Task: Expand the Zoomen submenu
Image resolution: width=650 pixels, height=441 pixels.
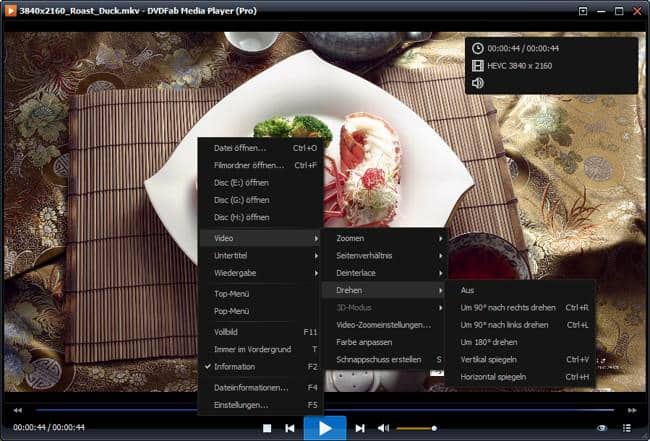Action: (384, 238)
